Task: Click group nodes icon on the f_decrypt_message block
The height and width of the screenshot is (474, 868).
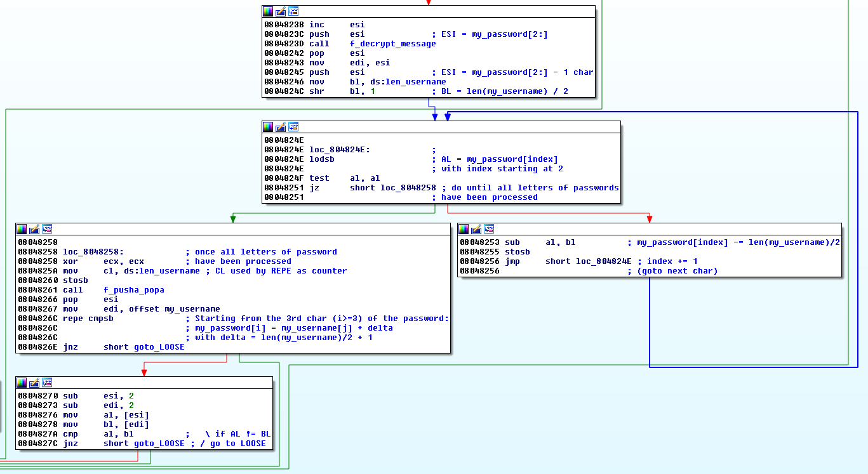Action: tap(293, 11)
